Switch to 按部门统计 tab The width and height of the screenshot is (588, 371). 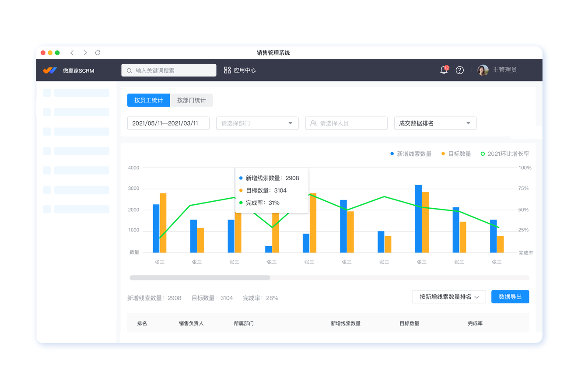point(192,100)
